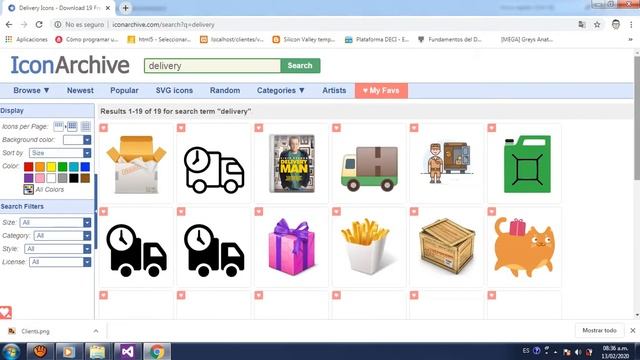The image size is (640, 360).
Task: Open File Explorer from the taskbar
Action: (x=97, y=351)
